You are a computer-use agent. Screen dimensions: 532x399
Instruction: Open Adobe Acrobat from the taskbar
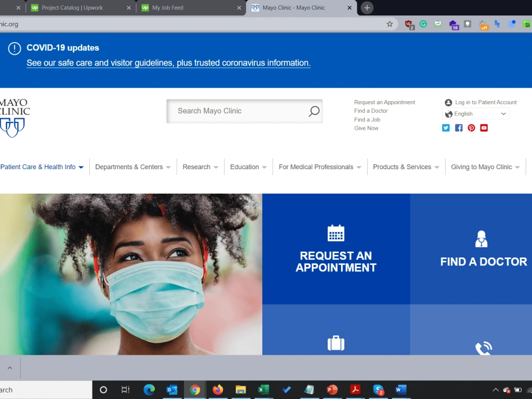(355, 389)
